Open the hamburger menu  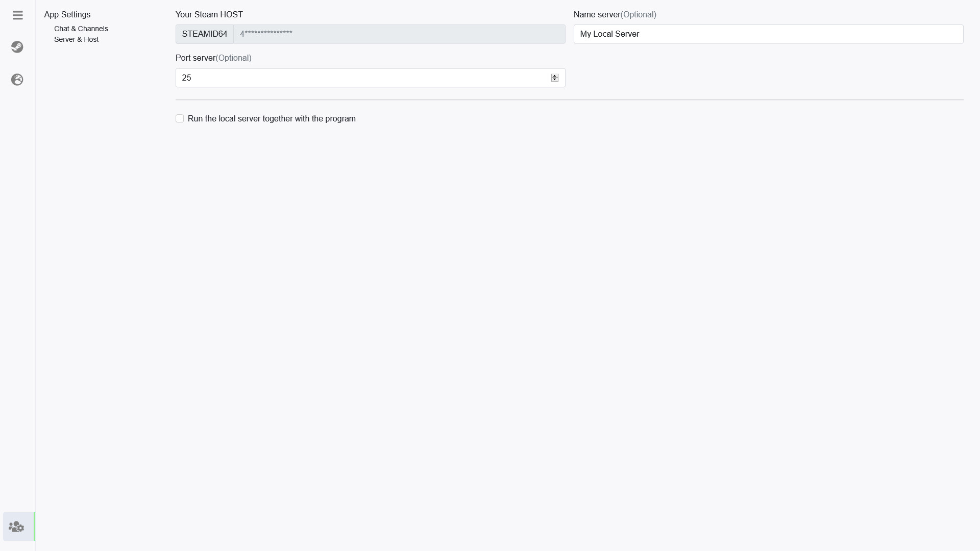17,15
